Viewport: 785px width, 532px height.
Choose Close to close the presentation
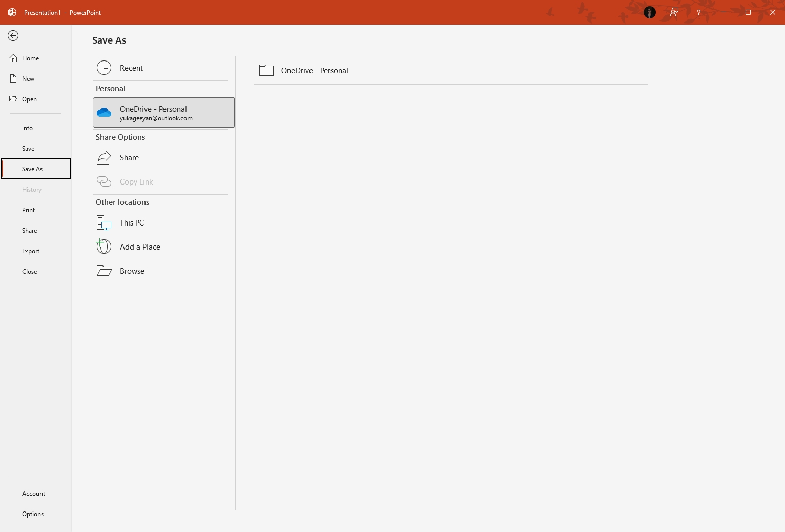click(35, 272)
